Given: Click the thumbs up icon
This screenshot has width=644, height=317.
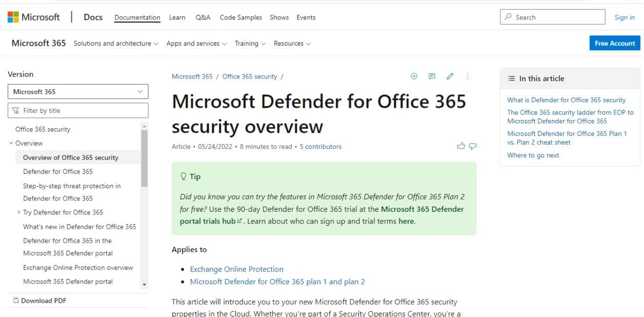Looking at the screenshot, I should 461,146.
